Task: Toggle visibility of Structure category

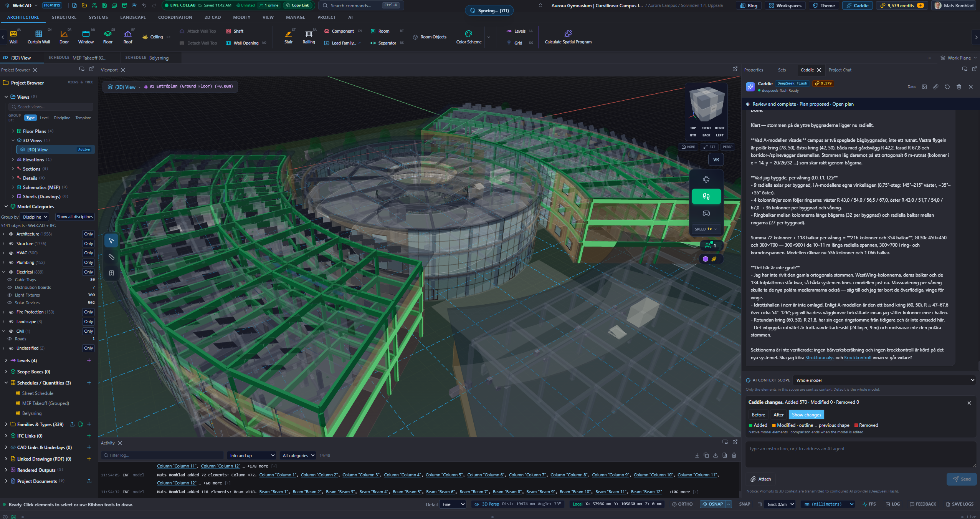Action: click(11, 244)
